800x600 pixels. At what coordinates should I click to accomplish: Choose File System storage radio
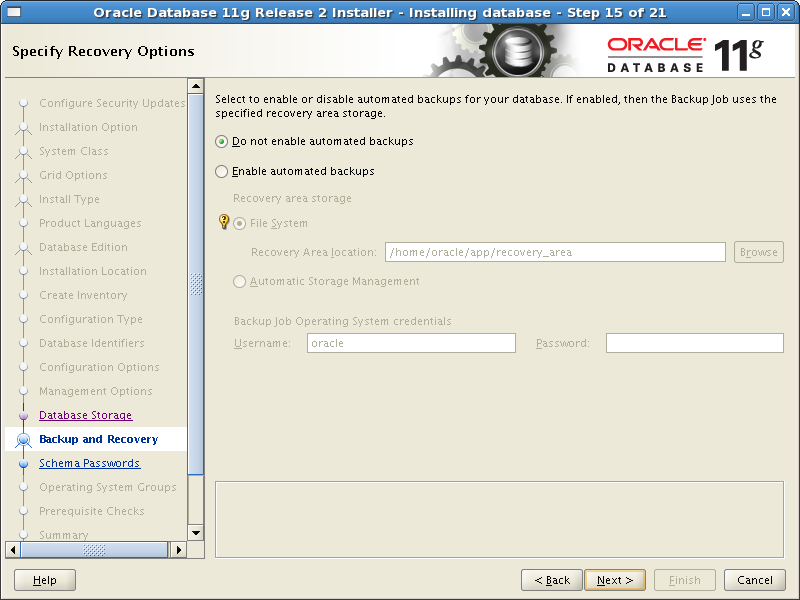239,223
